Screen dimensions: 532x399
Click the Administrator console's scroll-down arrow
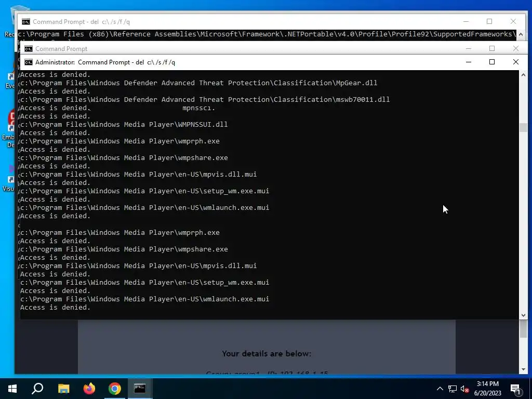click(523, 315)
